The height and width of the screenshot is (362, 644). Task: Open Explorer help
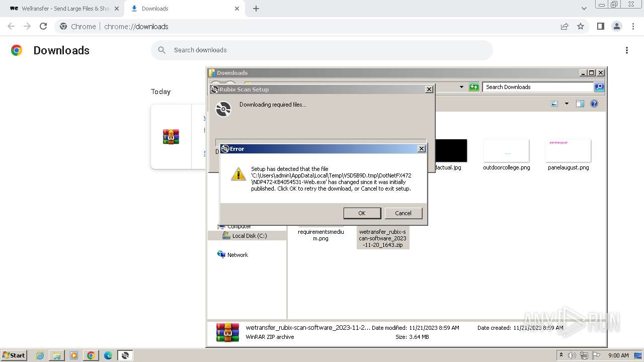click(594, 104)
